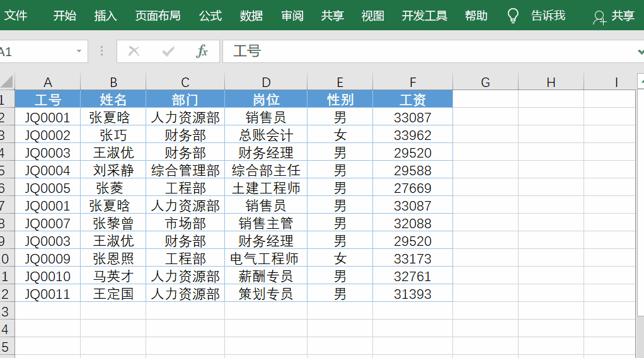Screen dimensions: 644x358
Task: Select department cell 市场部
Action: click(x=185, y=223)
